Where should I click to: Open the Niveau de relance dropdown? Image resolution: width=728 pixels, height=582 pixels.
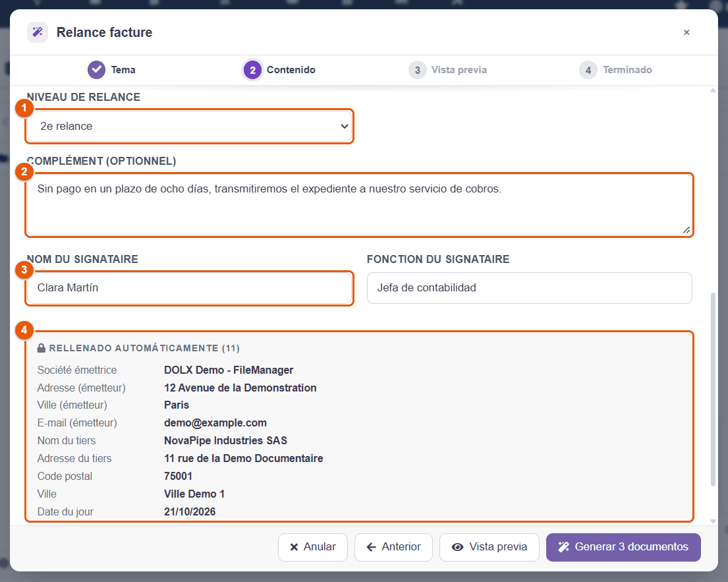(x=190, y=127)
